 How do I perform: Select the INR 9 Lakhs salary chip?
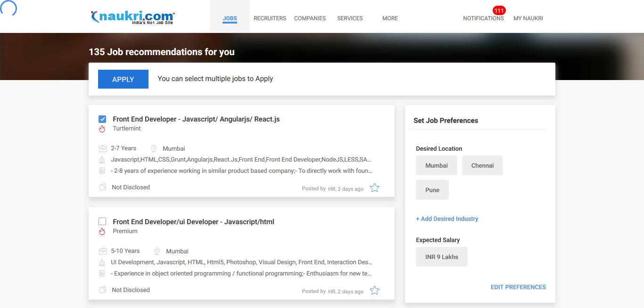tap(441, 257)
